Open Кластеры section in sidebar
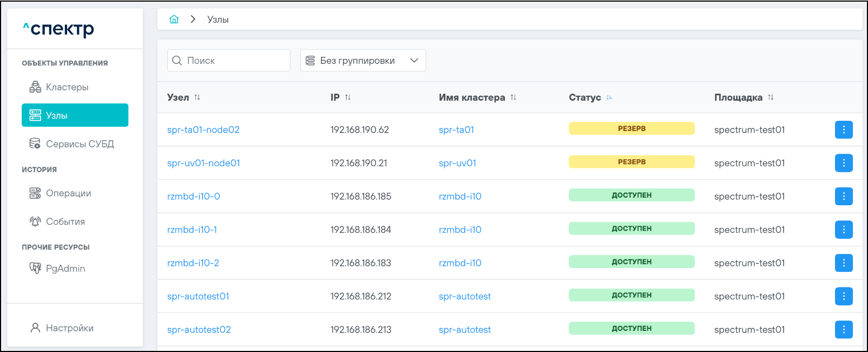This screenshot has width=868, height=352. click(x=67, y=87)
